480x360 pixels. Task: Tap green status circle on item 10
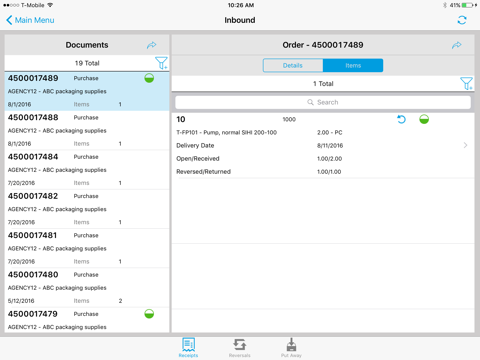click(424, 119)
